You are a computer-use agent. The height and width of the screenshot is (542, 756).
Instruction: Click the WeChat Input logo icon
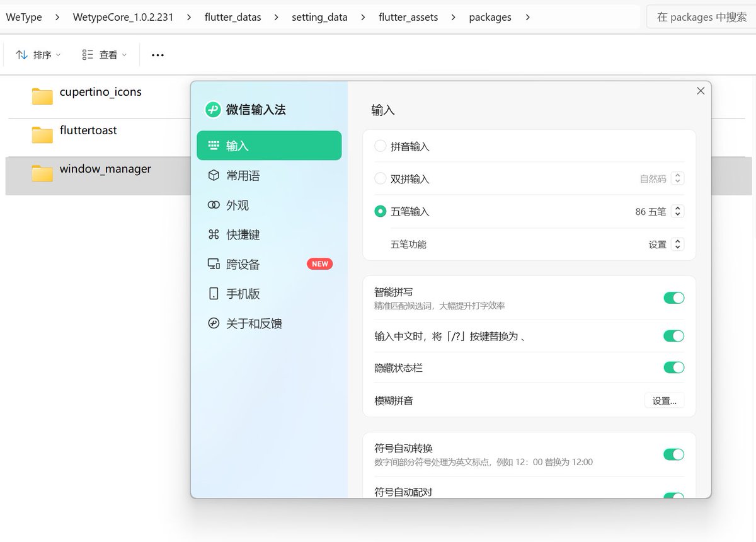213,110
